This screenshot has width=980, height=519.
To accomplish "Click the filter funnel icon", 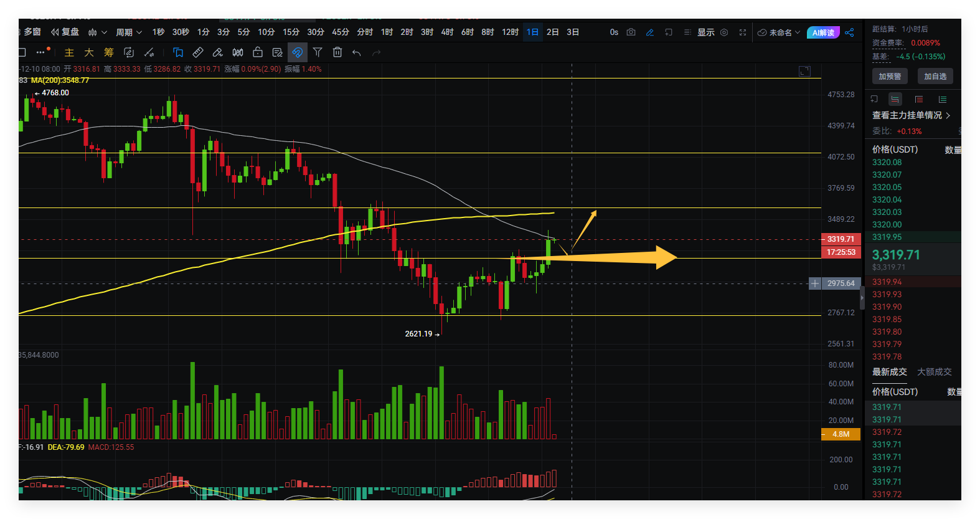I will [x=318, y=52].
